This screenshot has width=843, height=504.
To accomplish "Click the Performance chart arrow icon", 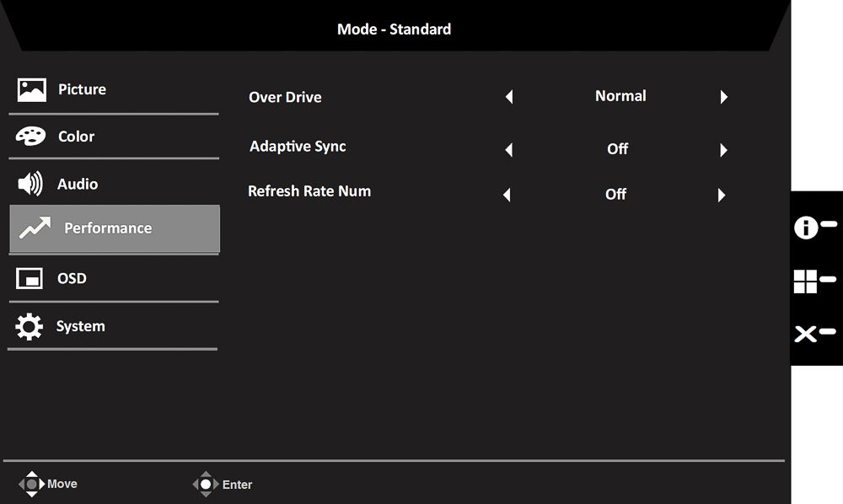I will pyautogui.click(x=35, y=228).
